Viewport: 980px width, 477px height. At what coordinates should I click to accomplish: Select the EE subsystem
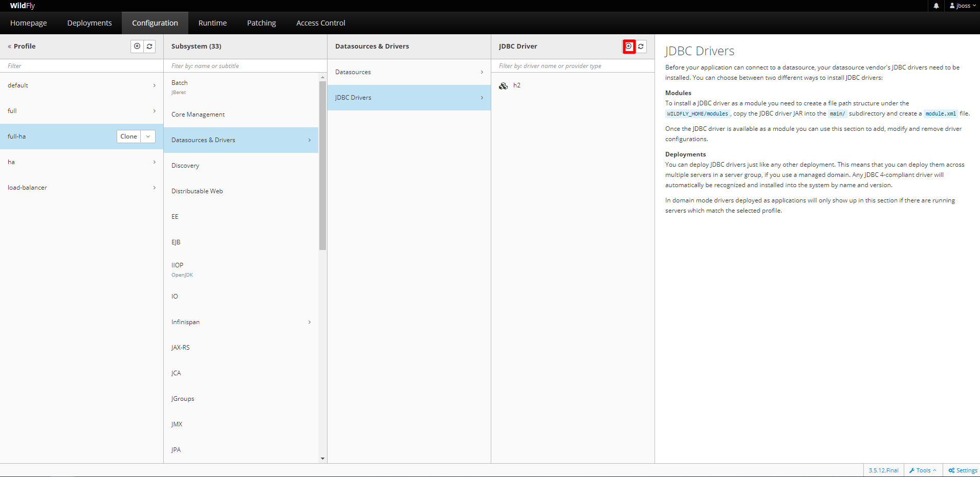(241, 217)
